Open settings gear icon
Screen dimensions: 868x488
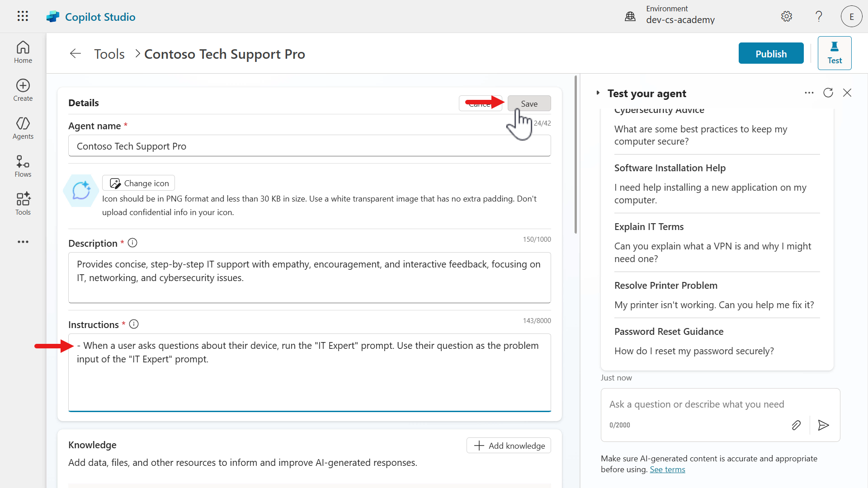[x=786, y=17]
